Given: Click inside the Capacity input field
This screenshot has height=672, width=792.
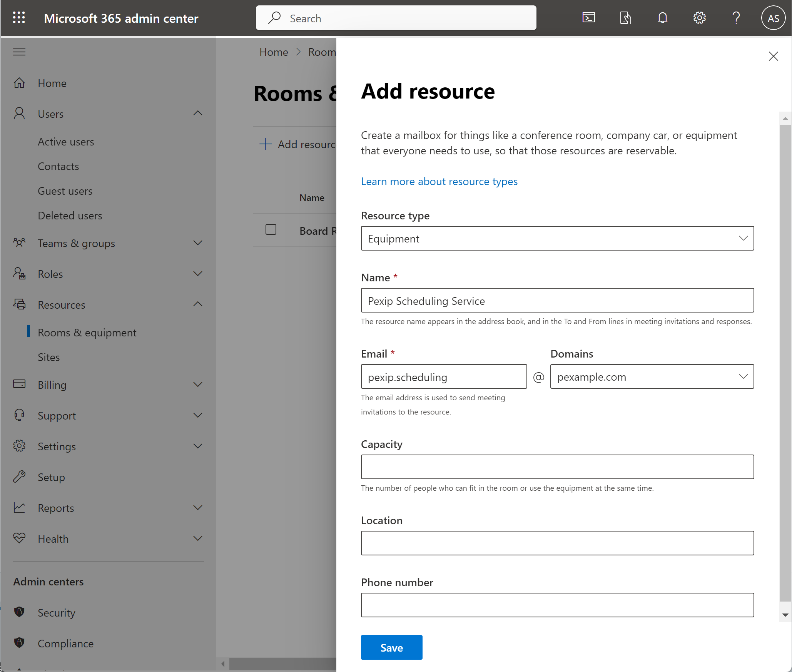Looking at the screenshot, I should tap(557, 467).
